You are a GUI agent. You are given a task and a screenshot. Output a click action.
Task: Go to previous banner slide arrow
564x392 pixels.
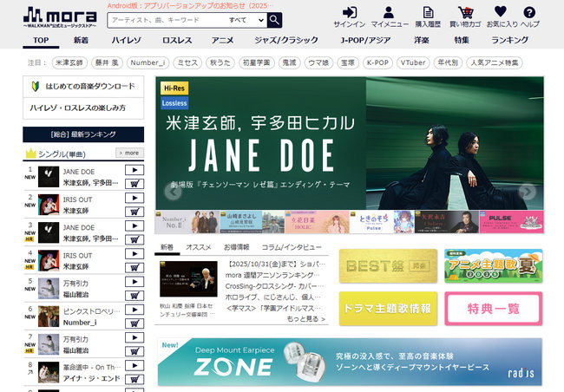coord(173,192)
